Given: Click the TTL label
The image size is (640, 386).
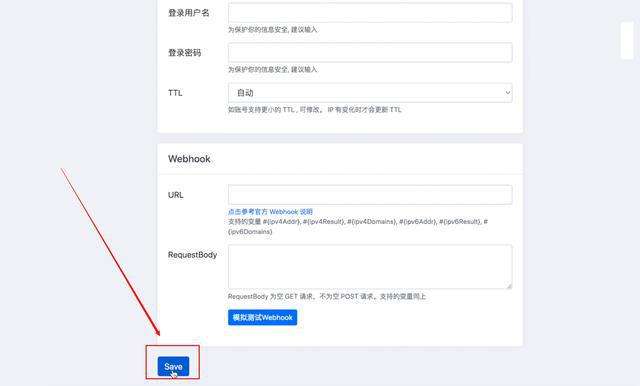Looking at the screenshot, I should 175,93.
